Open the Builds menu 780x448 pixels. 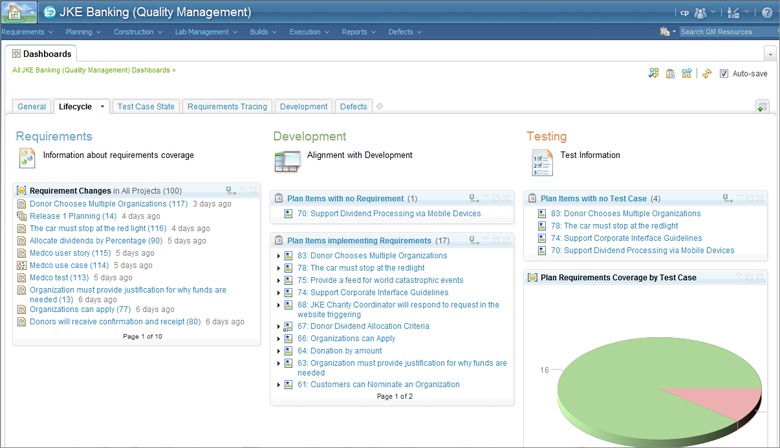click(x=263, y=32)
